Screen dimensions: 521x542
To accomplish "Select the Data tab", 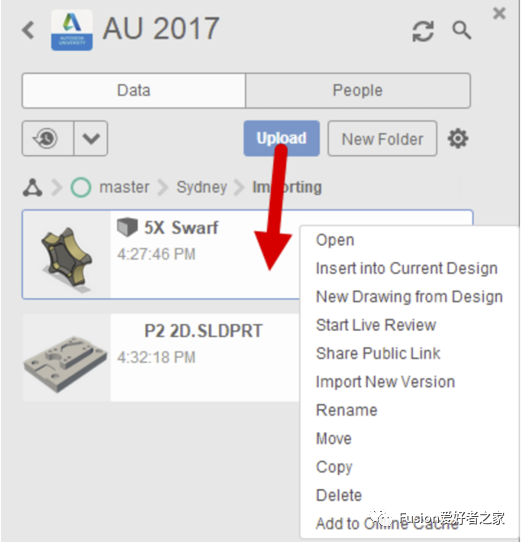I will click(134, 91).
